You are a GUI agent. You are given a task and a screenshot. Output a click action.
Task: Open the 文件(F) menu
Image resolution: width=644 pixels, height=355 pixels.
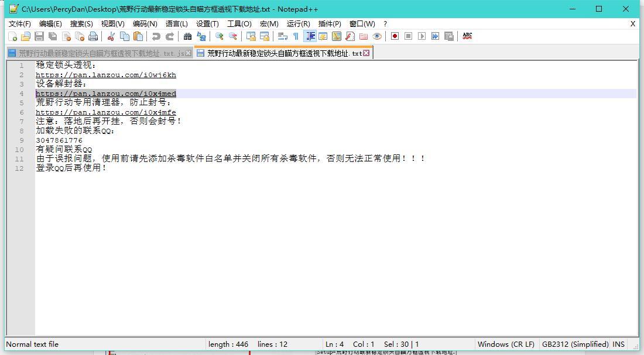click(x=20, y=24)
